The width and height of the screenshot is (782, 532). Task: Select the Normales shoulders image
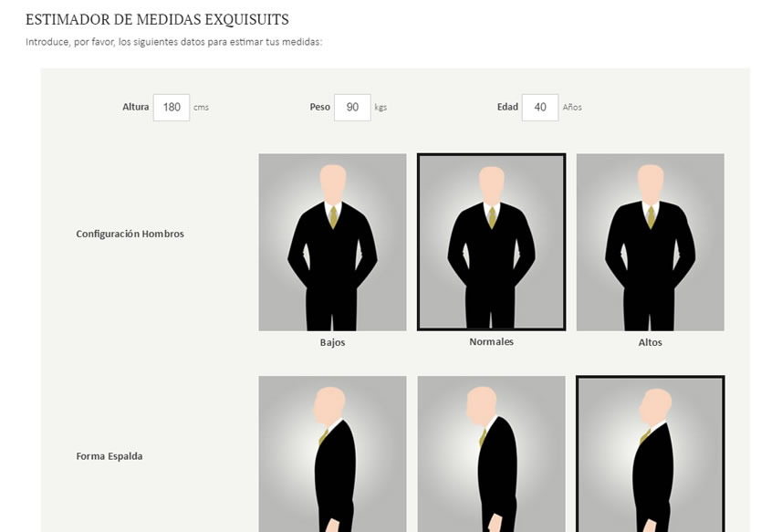(491, 242)
